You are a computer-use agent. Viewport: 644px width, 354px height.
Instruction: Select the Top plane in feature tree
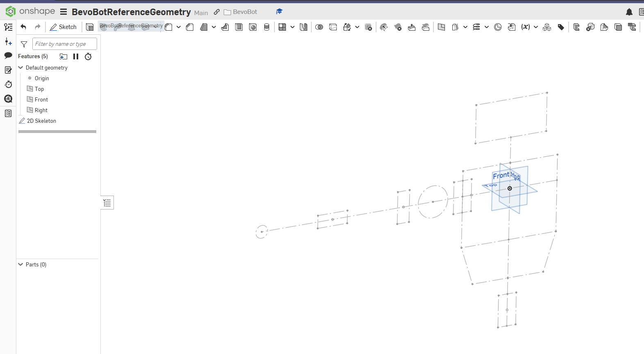tap(39, 89)
